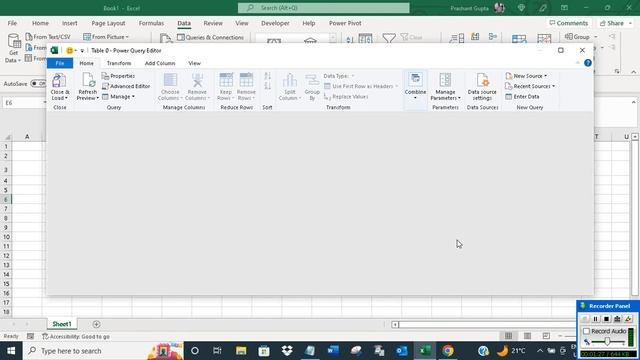Open query Properties
This screenshot has height=360, width=640.
[118, 76]
